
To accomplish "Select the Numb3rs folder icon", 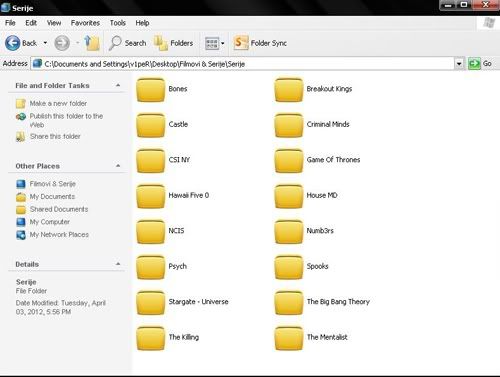I will click(289, 232).
